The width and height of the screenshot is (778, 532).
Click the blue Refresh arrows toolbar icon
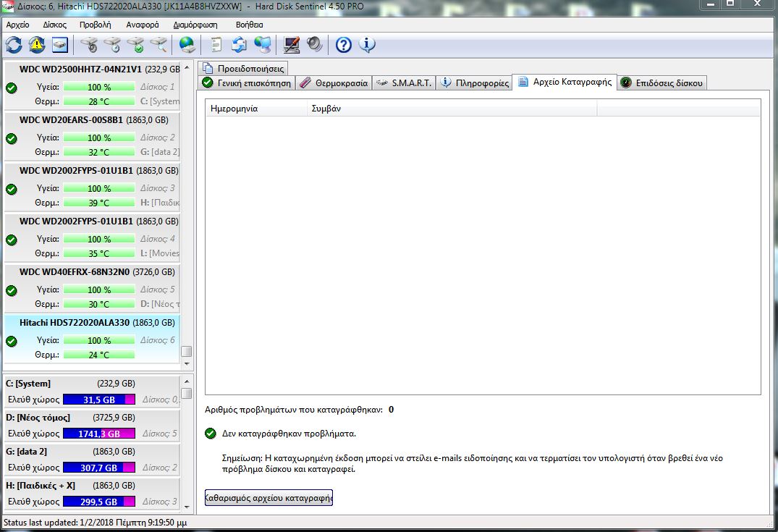click(14, 45)
